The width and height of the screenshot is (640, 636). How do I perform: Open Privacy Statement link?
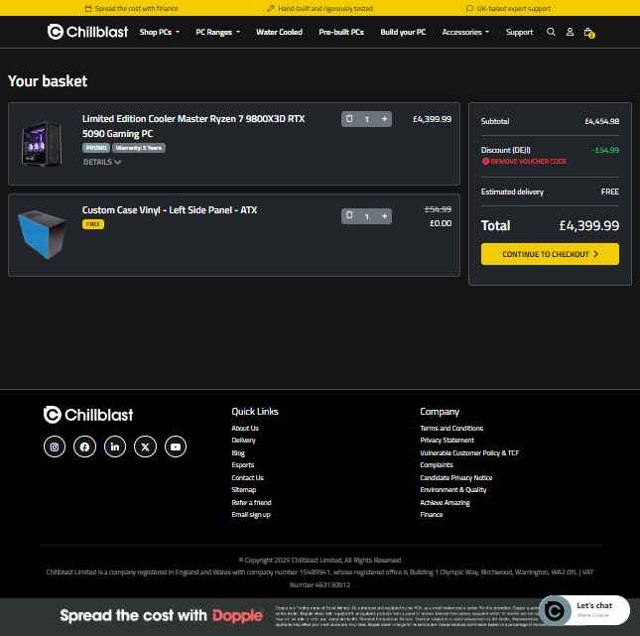coord(447,440)
